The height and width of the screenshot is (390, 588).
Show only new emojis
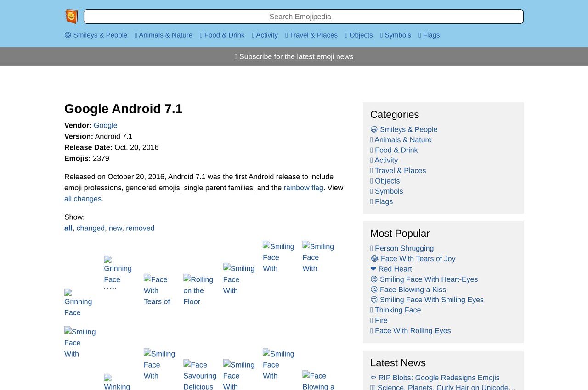tap(115, 228)
